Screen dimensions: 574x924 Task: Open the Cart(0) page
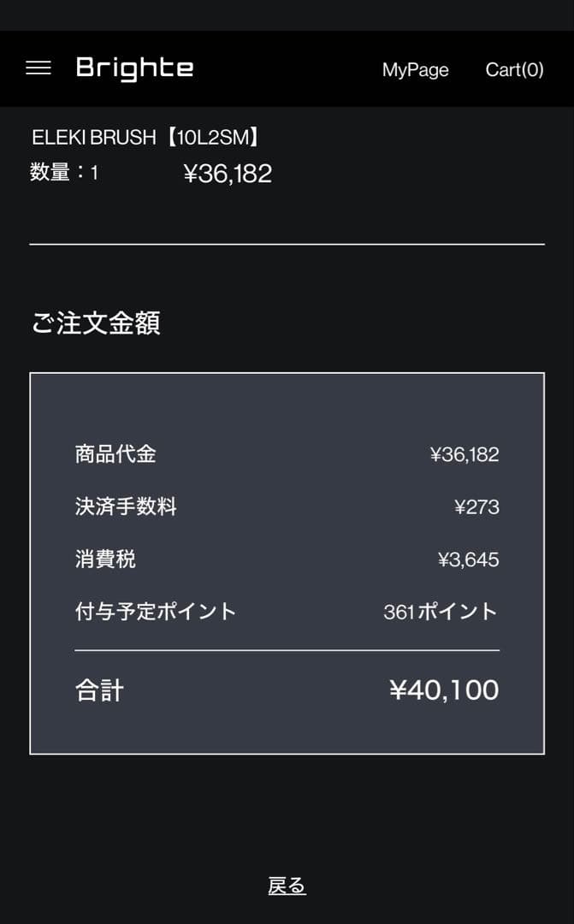coord(514,70)
